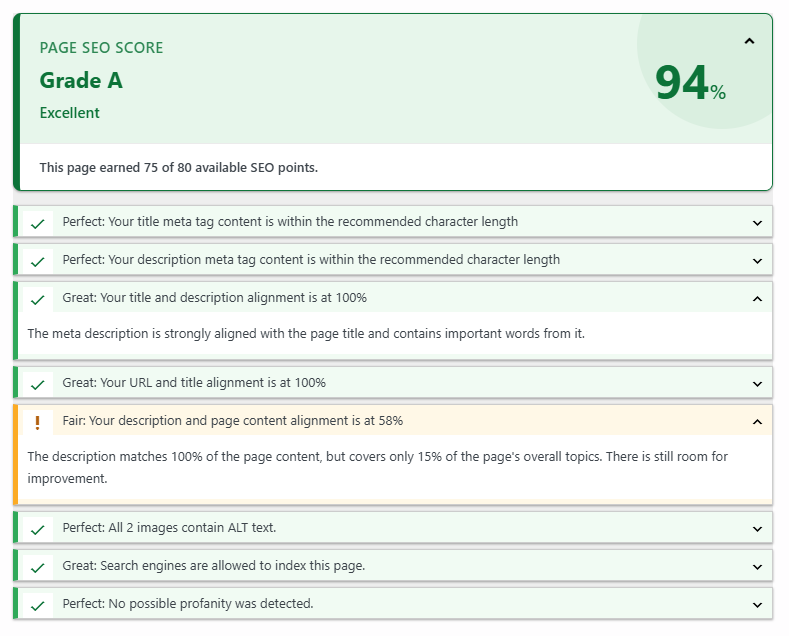
Task: Collapse the Page SEO Score panel chevron
Action: click(749, 41)
